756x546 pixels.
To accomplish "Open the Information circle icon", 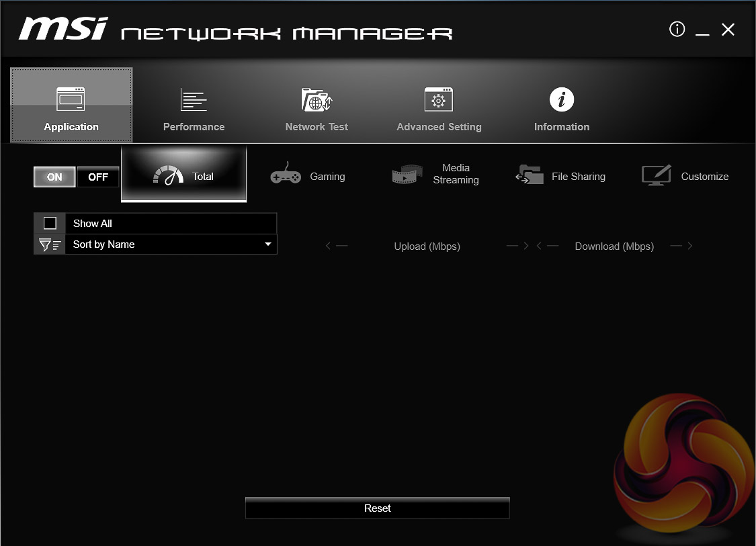I will click(562, 100).
